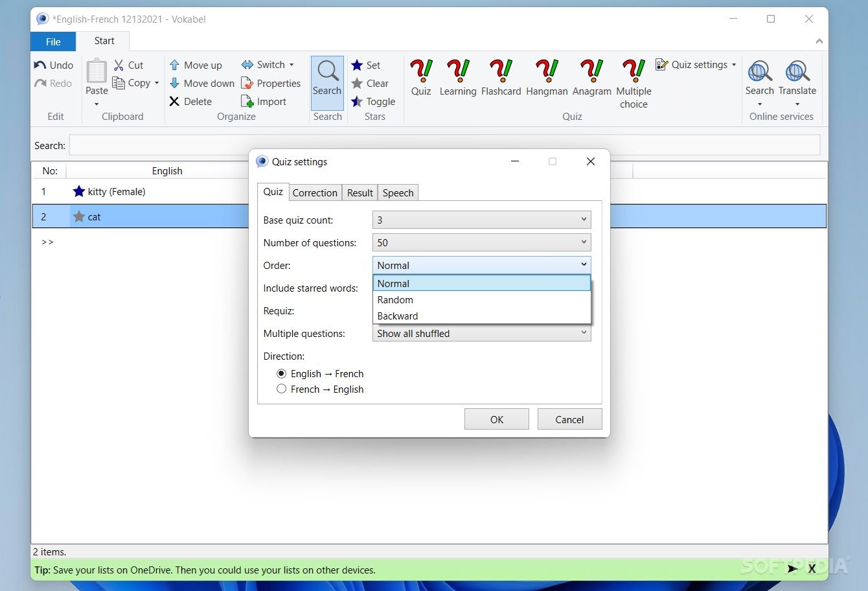The width and height of the screenshot is (868, 591).
Task: Open Quiz settings from the ribbon
Action: point(691,65)
